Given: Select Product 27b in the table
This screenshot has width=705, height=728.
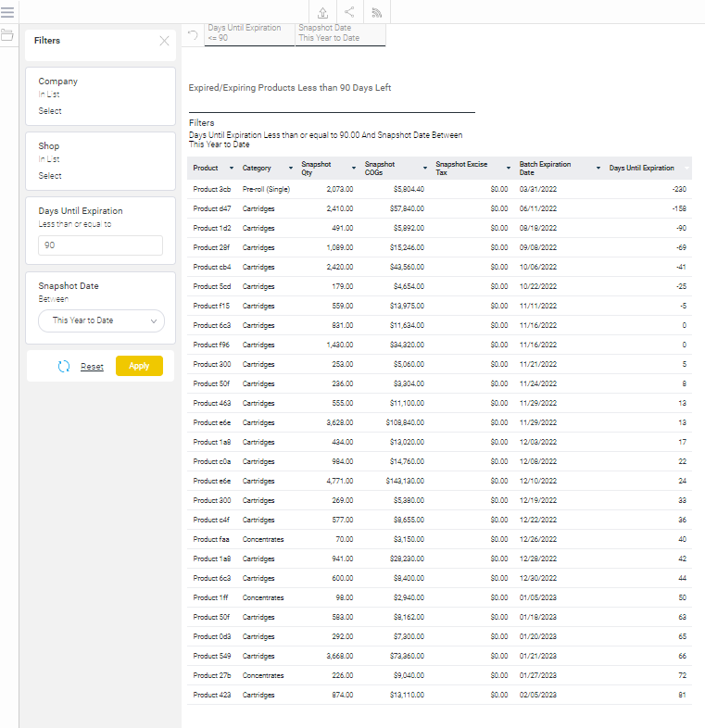Looking at the screenshot, I should pos(212,676).
